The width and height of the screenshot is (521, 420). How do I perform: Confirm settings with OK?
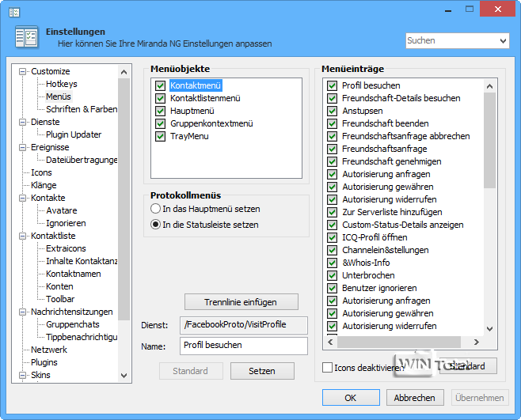coord(351,398)
